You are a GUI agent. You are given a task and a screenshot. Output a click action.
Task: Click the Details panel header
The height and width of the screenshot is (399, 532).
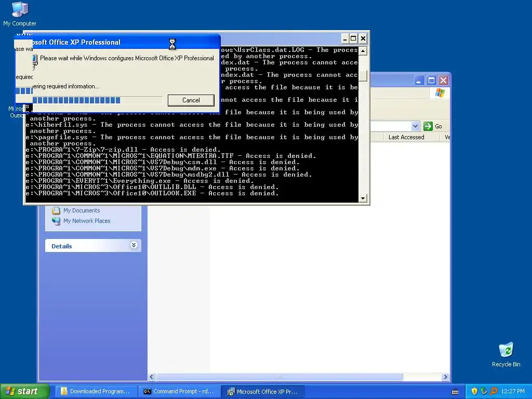pyautogui.click(x=93, y=246)
